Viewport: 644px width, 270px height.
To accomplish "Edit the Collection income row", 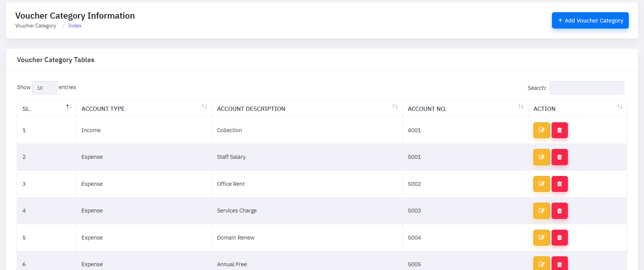I will (541, 130).
